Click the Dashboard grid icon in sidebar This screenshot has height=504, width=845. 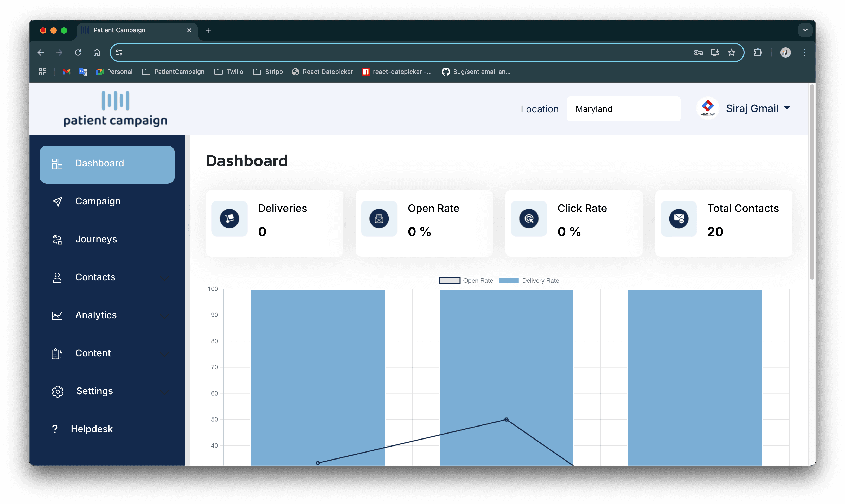coord(57,164)
